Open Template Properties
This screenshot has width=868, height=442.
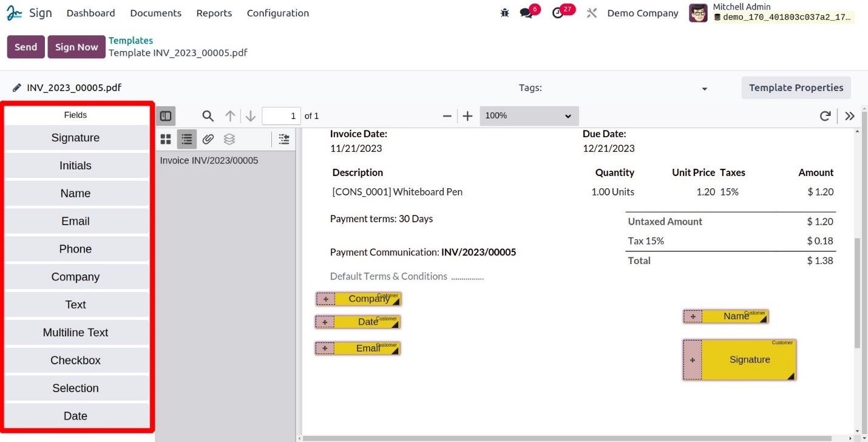coord(796,87)
